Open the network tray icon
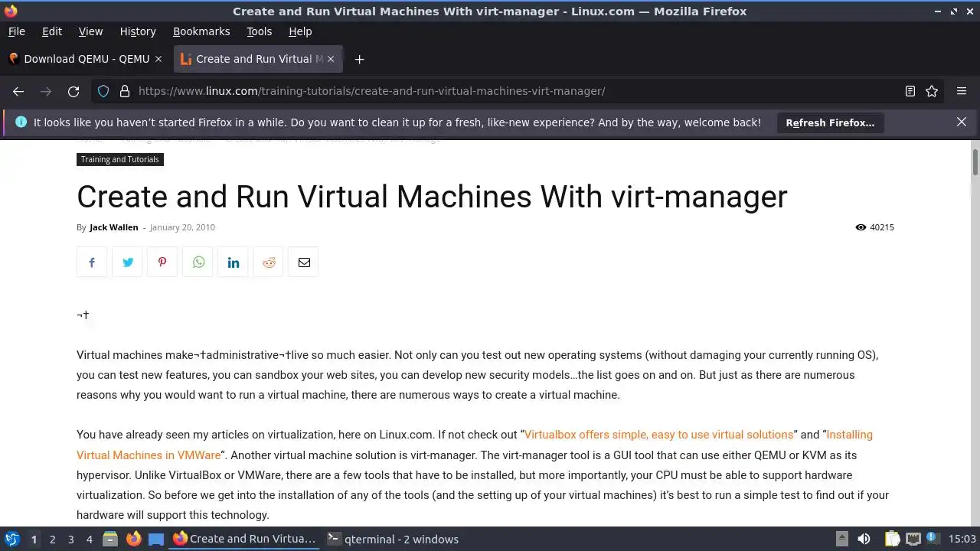This screenshot has width=980, height=551. (912, 539)
